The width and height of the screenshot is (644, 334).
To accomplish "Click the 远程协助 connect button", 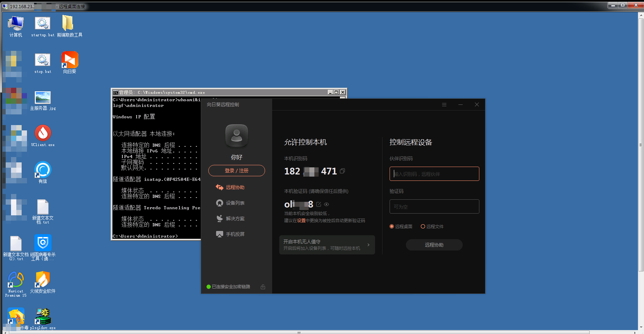I will coord(434,245).
